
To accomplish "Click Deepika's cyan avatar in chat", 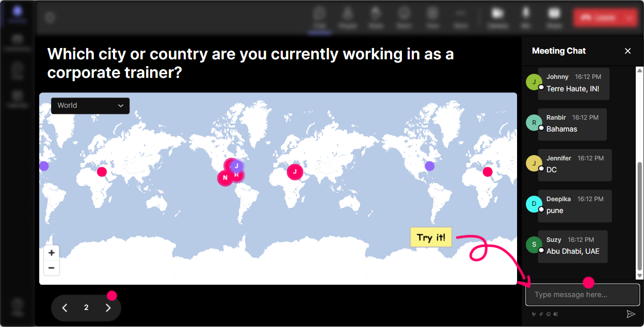I will coord(534,204).
